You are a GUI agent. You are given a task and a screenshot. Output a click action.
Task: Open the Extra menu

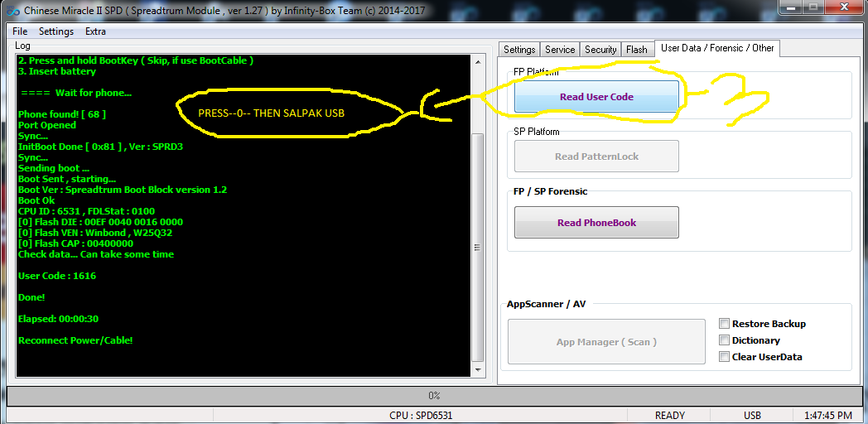[x=95, y=31]
